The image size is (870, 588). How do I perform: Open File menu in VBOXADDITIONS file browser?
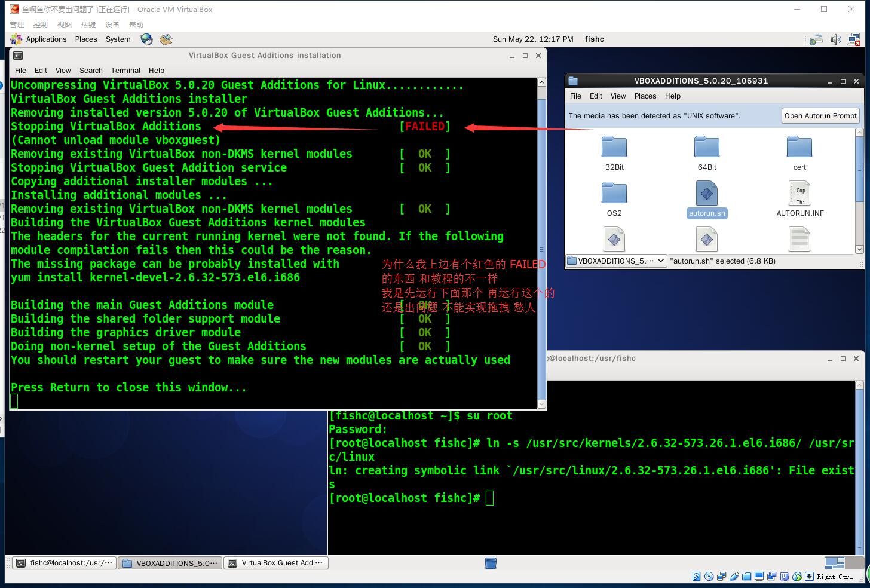(575, 96)
